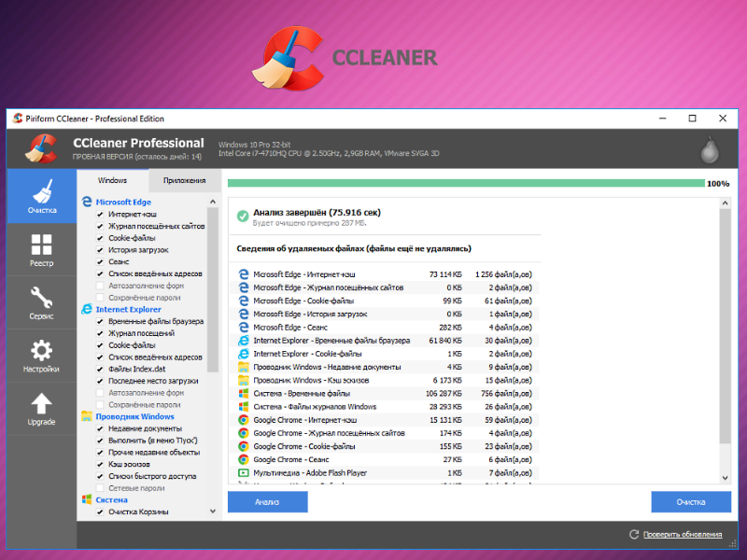The width and height of the screenshot is (747, 560).
Task: Select row Microsoft Edge - Сеанс
Action: coord(385,328)
